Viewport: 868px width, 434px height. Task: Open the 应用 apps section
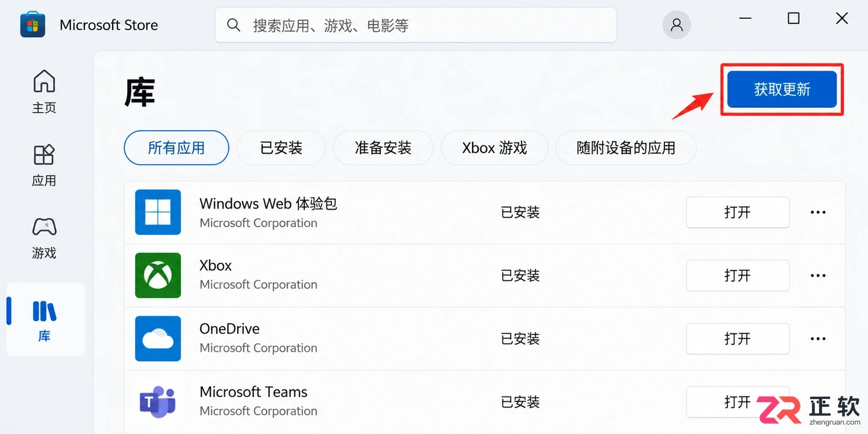point(44,165)
